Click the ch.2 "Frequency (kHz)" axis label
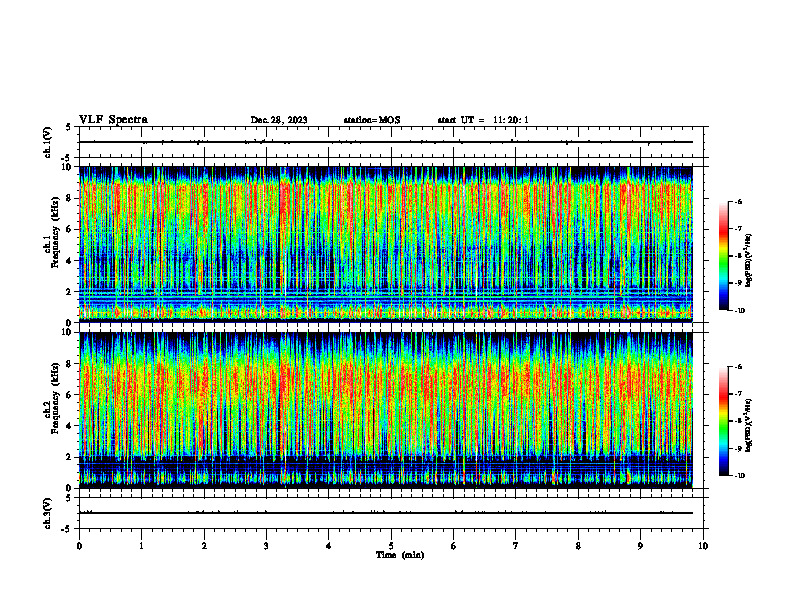The image size is (792, 612). coord(56,398)
